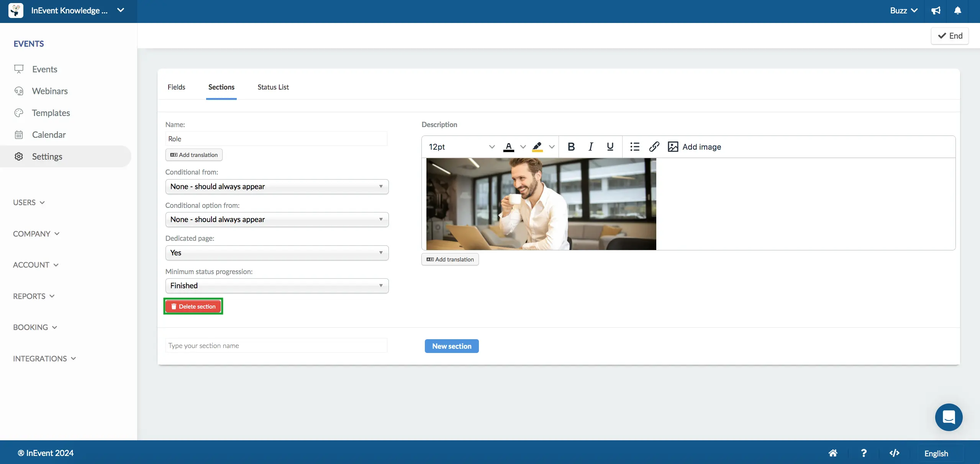Click the Bullet list icon
This screenshot has width=980, height=464.
634,146
